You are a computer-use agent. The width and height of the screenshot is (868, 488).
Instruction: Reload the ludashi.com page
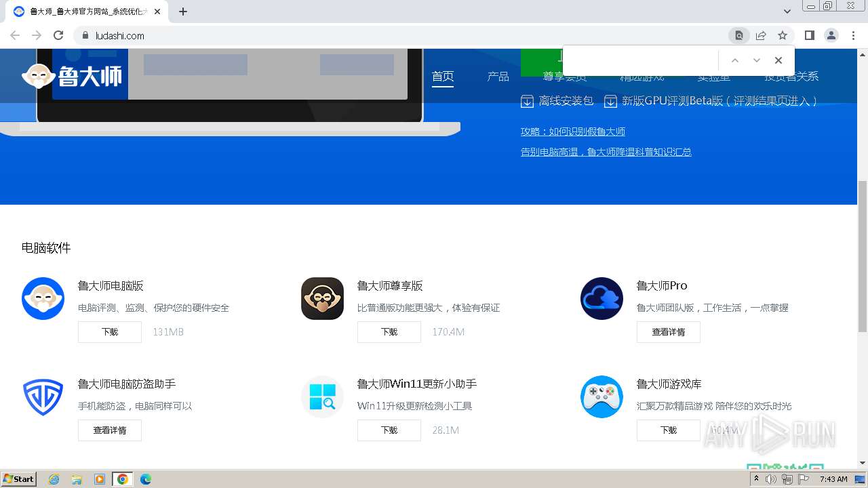(x=58, y=35)
